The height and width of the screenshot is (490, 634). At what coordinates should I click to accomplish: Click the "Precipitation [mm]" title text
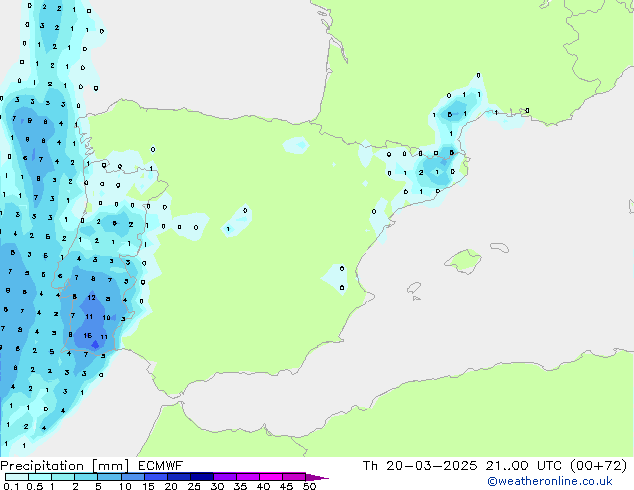tap(65, 466)
